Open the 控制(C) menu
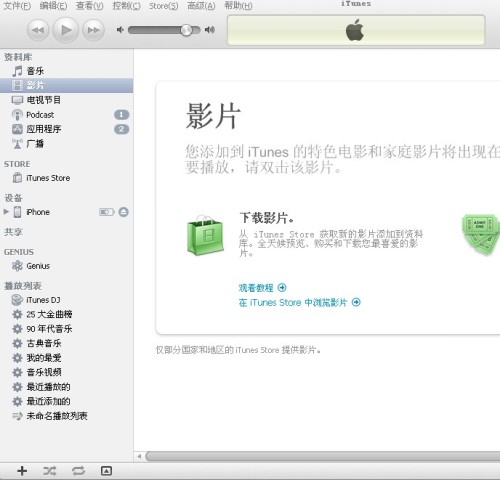 click(126, 6)
